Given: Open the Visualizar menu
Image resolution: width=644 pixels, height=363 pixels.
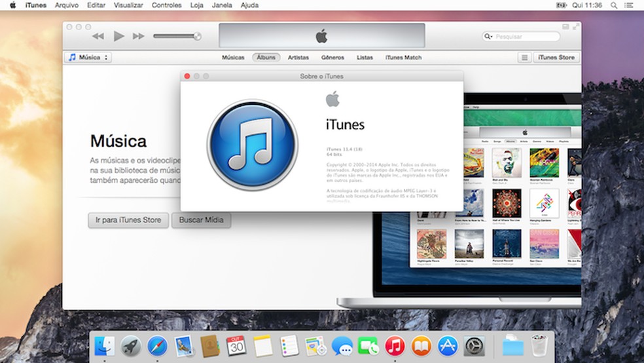Looking at the screenshot, I should [128, 5].
